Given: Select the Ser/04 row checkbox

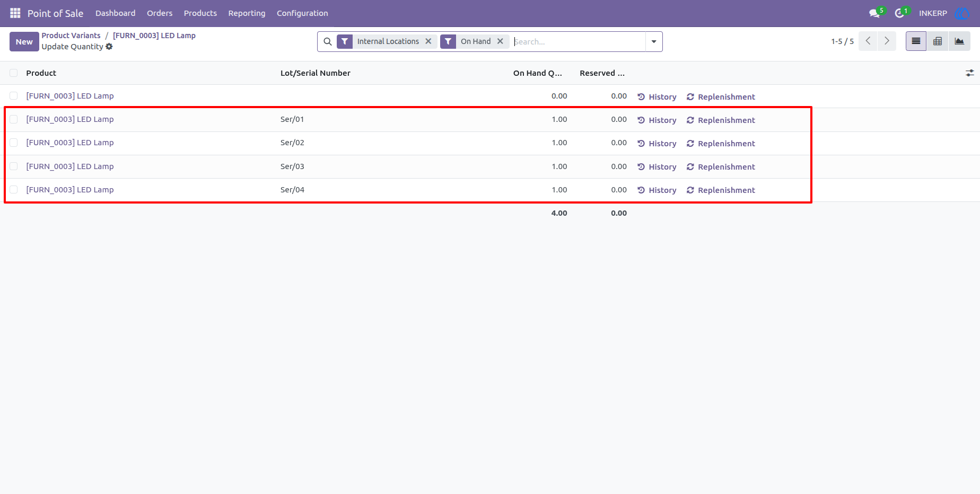Looking at the screenshot, I should coord(14,190).
